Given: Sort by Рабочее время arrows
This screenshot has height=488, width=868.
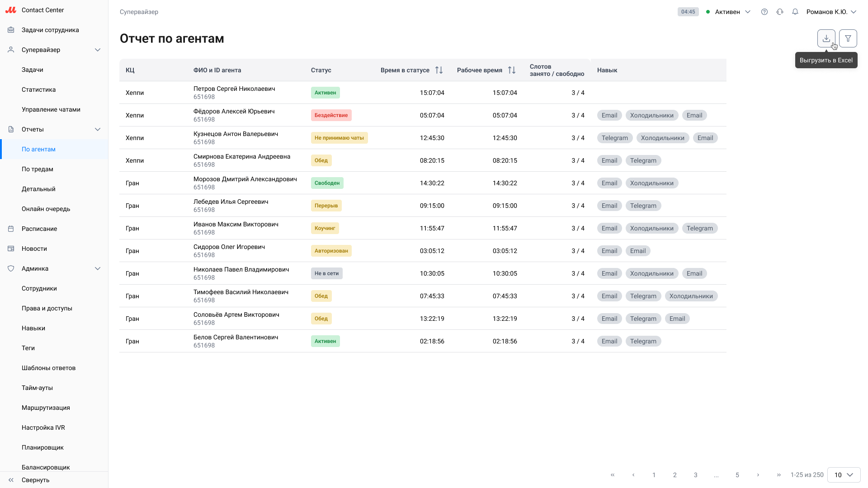Looking at the screenshot, I should tap(512, 70).
